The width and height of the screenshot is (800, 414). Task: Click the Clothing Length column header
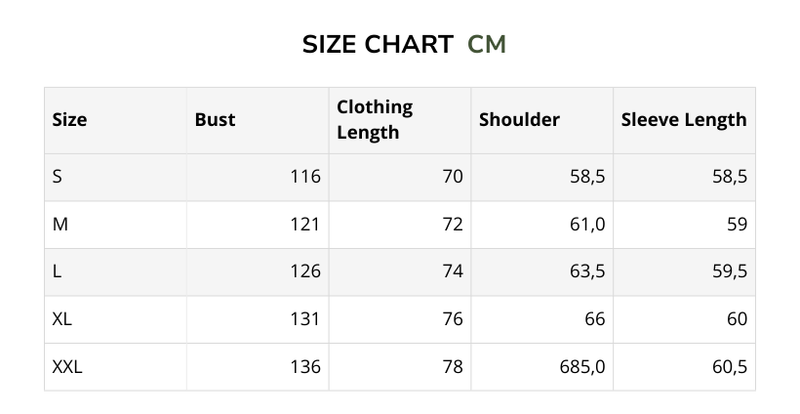(x=375, y=120)
